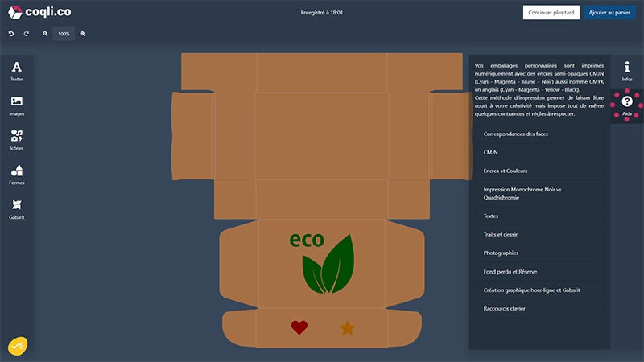Click Ajouter au panier button
Image resolution: width=644 pixels, height=362 pixels.
(x=609, y=12)
